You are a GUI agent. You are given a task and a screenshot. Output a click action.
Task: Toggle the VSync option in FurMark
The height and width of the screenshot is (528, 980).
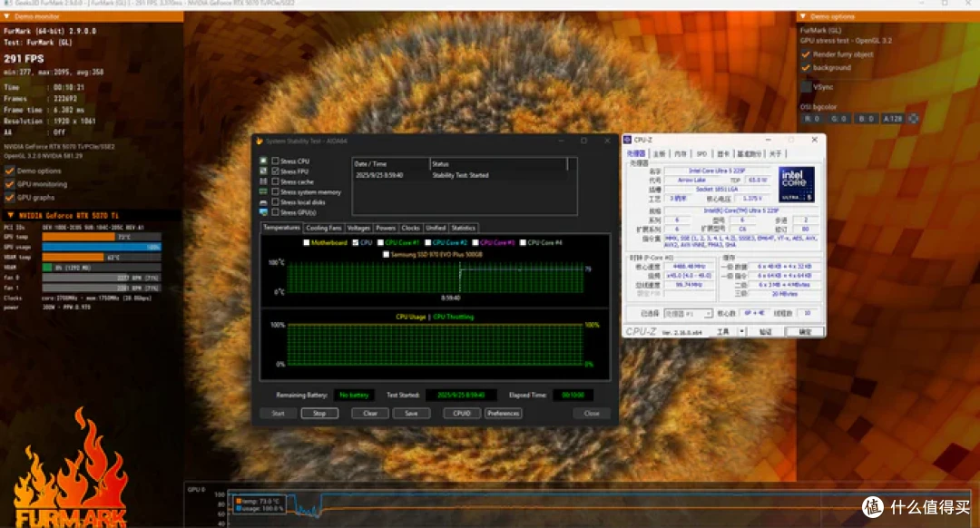click(807, 87)
